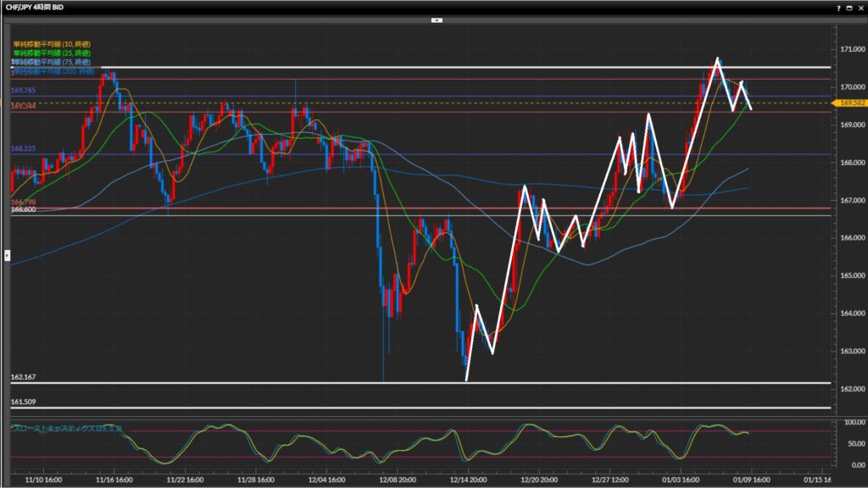The width and height of the screenshot is (868, 488).
Task: Select the 25-period simple moving average label
Action: (x=55, y=53)
